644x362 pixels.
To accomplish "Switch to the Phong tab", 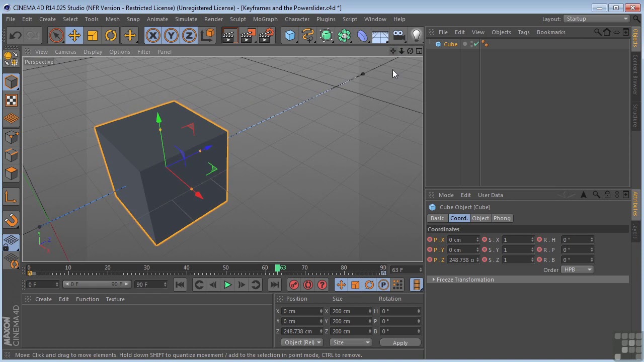I will [502, 218].
